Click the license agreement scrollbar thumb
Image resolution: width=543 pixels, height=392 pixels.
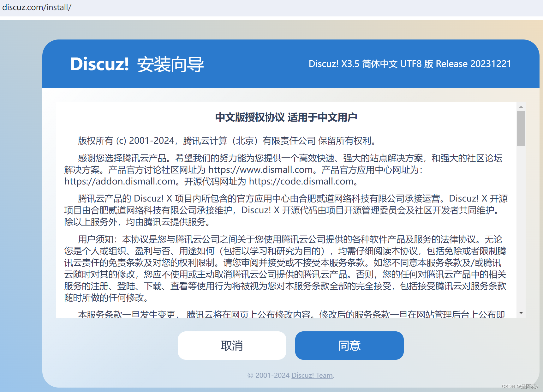click(521, 128)
